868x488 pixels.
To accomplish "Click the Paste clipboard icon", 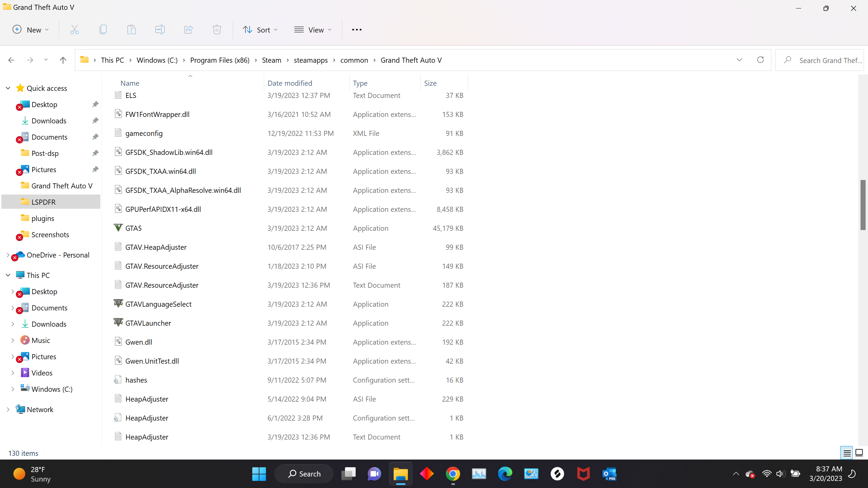I will tap(132, 30).
